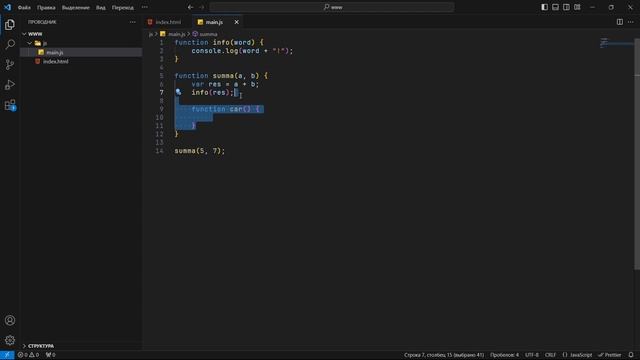Click the command center search box

pos(332,7)
